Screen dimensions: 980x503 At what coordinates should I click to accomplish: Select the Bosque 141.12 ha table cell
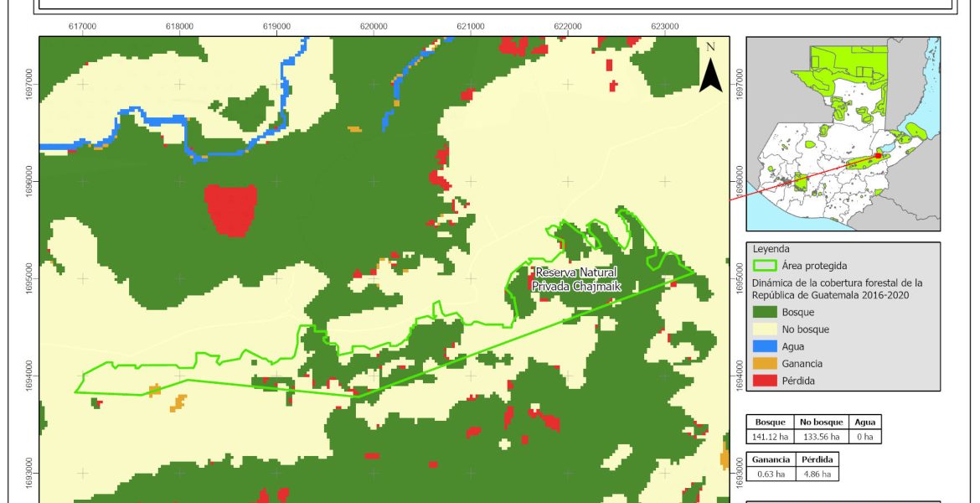pyautogui.click(x=769, y=437)
